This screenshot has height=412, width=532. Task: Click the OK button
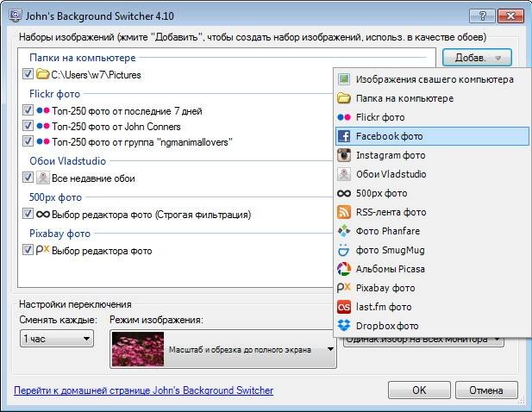coord(419,390)
